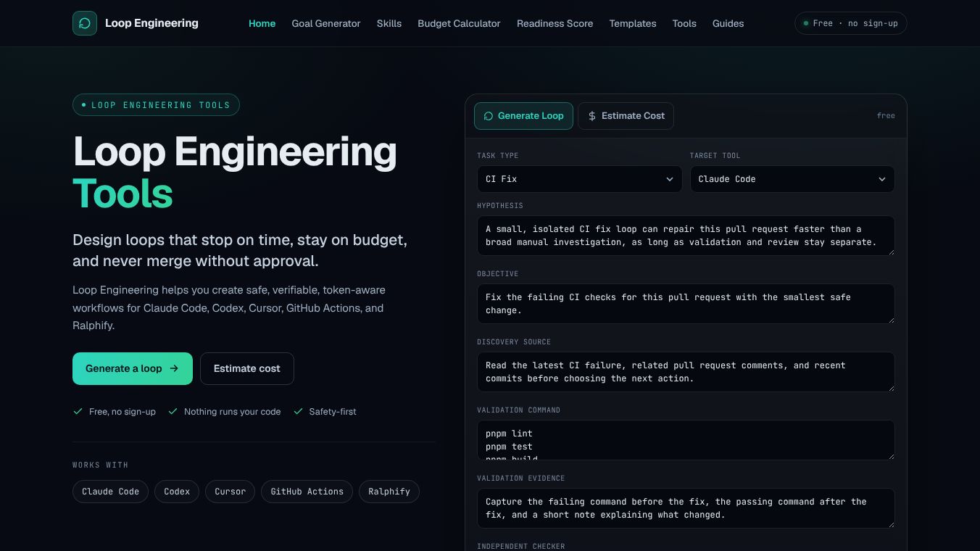980x551 pixels.
Task: Click green dot in Loop Engineering Tools badge
Action: pos(83,105)
